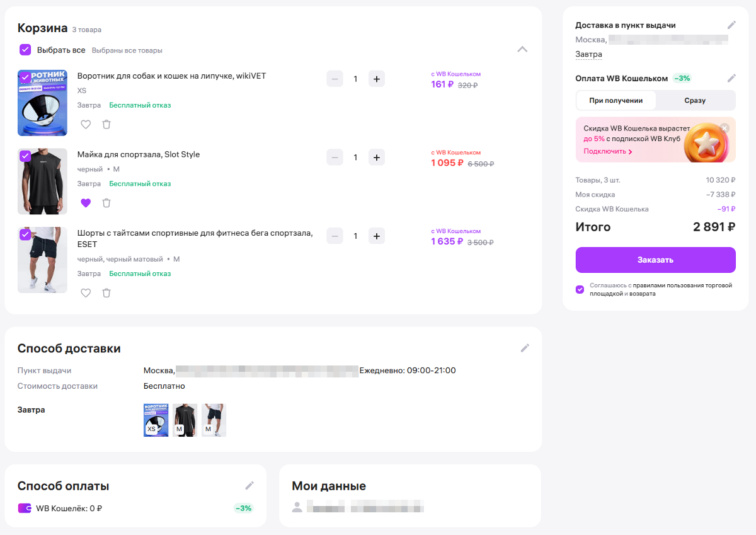Toggle the 'Выбрать все' checkbox
This screenshot has height=535, width=756.
(25, 50)
